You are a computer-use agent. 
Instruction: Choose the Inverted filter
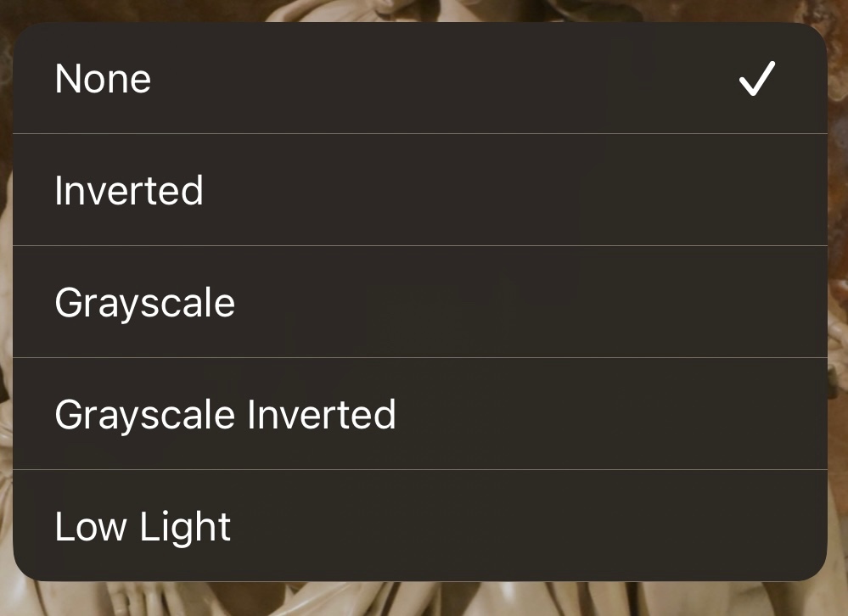click(419, 190)
